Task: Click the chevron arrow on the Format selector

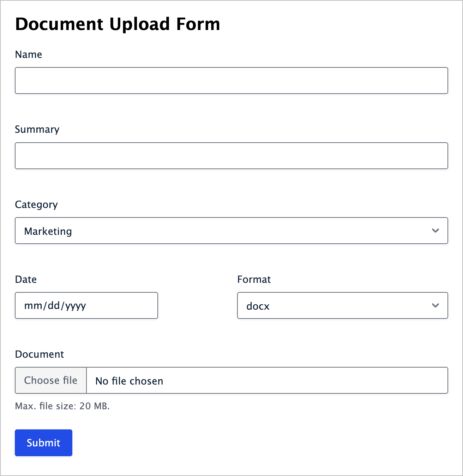Action: point(435,305)
